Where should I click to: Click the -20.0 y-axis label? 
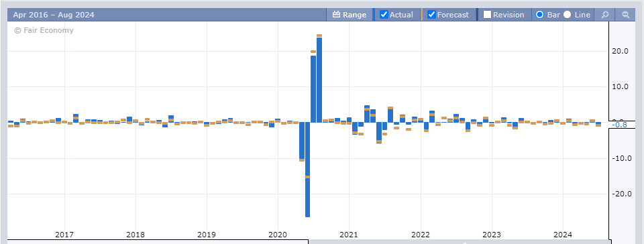pos(619,194)
